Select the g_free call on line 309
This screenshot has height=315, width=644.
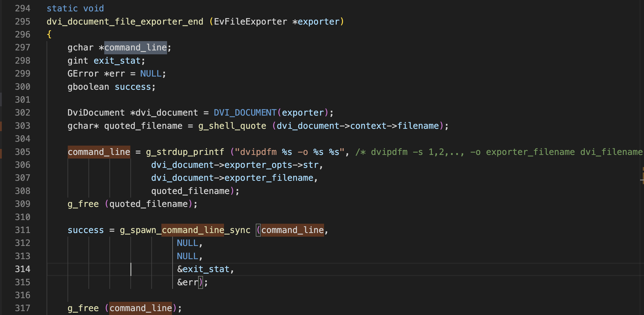81,204
